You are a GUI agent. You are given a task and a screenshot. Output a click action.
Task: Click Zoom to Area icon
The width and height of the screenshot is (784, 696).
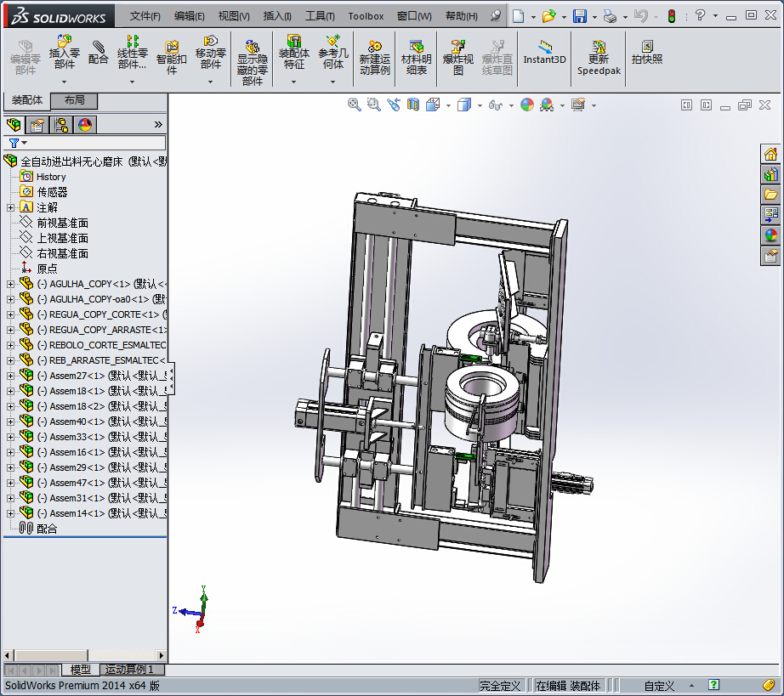click(x=373, y=105)
